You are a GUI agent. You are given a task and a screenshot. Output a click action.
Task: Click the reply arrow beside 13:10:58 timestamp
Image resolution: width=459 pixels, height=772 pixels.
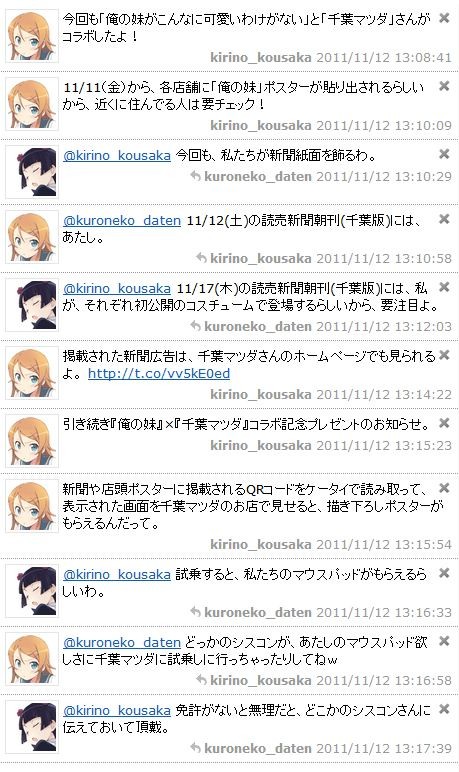[x=201, y=257]
